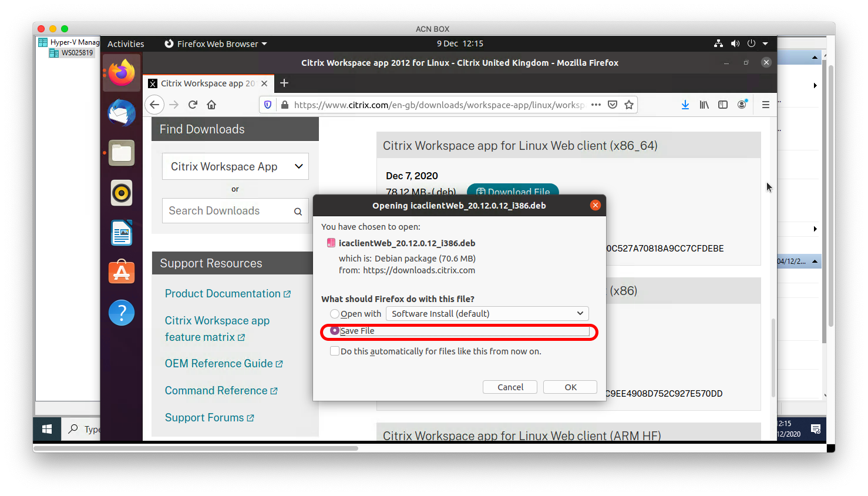
Task: Reload the current Citrix page
Action: click(x=193, y=105)
